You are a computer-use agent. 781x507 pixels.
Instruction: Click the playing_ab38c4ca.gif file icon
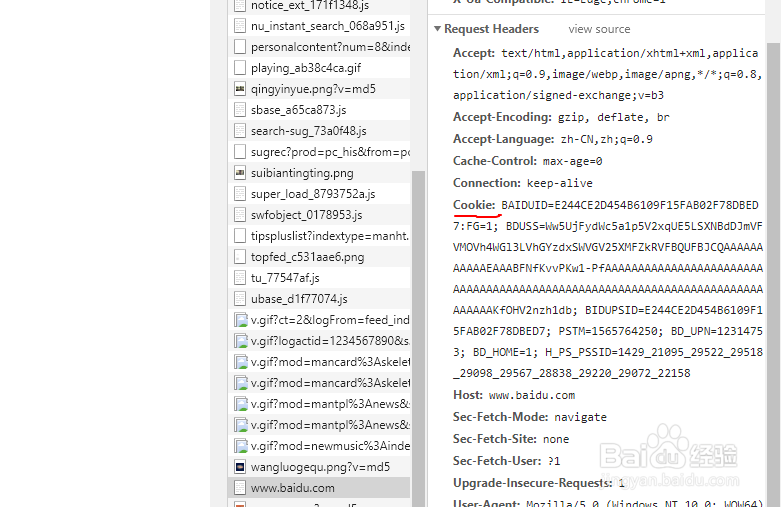pyautogui.click(x=240, y=68)
